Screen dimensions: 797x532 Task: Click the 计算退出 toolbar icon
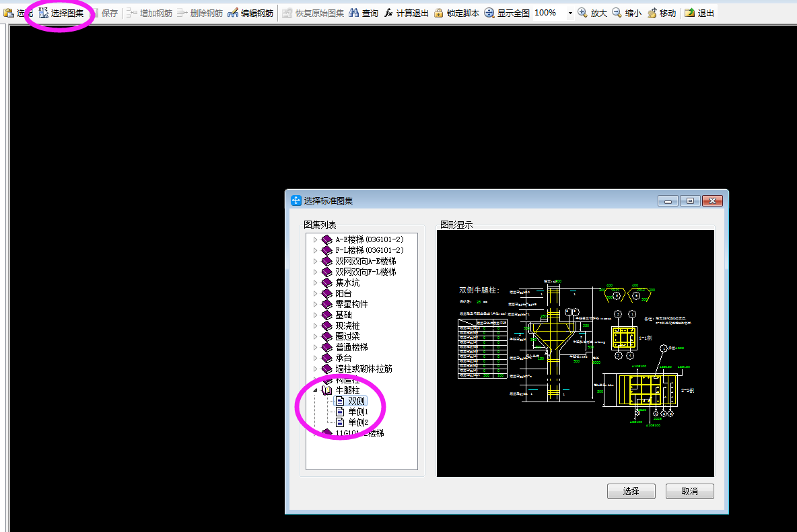(388, 13)
